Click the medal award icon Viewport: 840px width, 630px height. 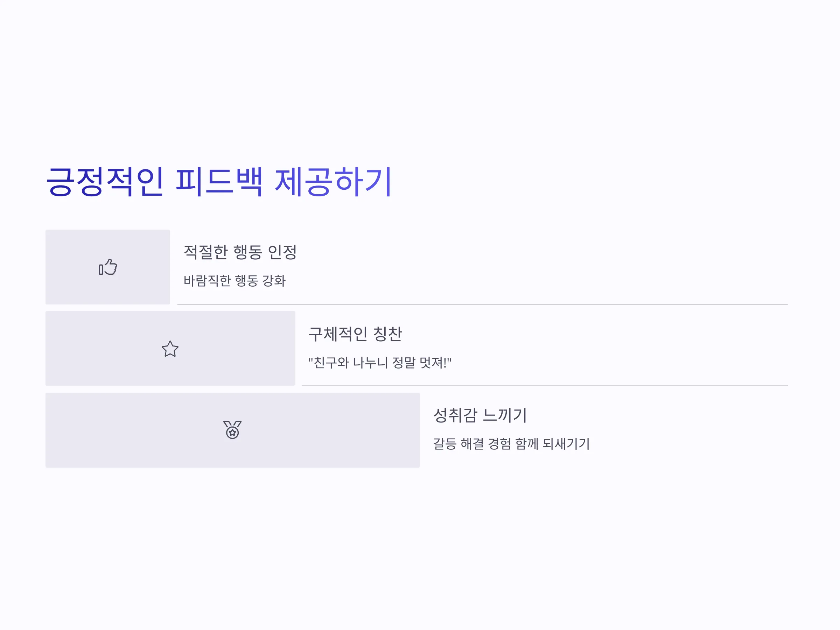232,430
